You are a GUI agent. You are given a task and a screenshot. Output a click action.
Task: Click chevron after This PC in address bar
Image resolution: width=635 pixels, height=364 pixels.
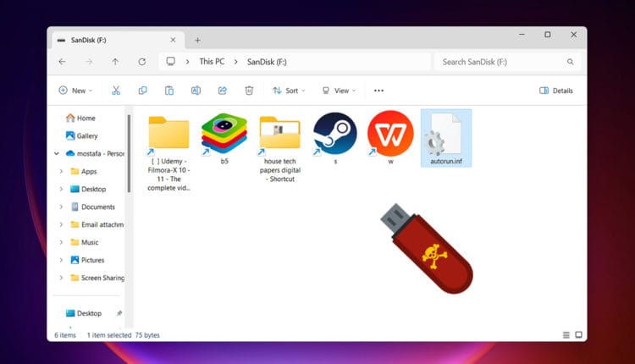[235, 62]
